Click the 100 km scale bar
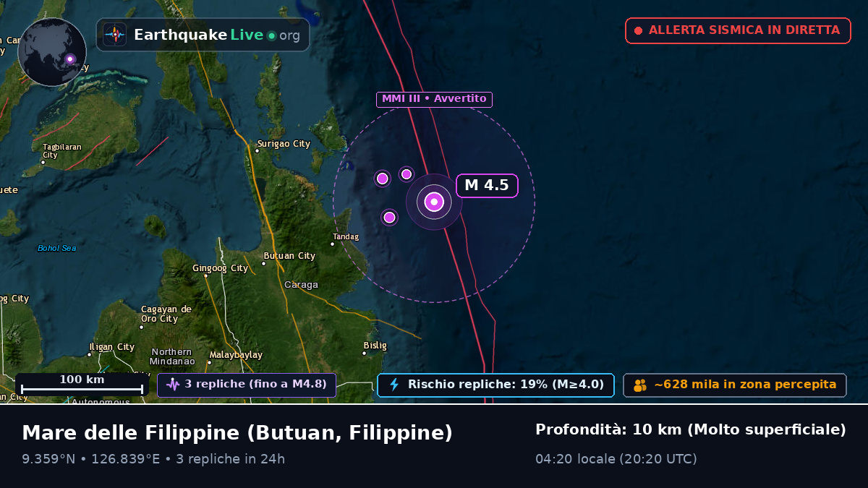The image size is (868, 488). point(82,385)
